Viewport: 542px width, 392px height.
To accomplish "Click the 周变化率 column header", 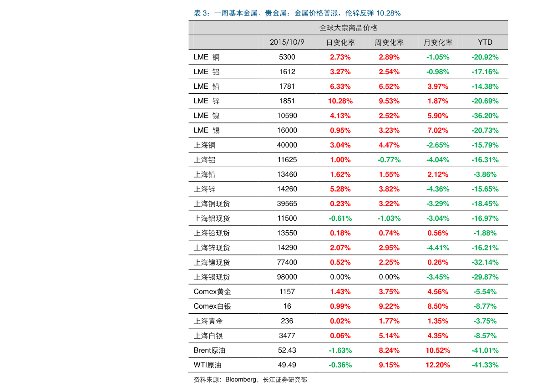I will click(389, 42).
